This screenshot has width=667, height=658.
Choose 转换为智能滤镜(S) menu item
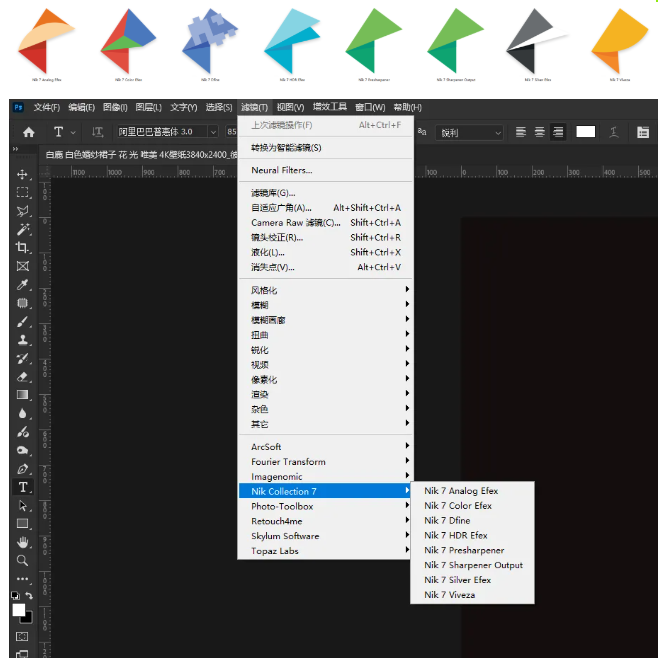tap(326, 148)
